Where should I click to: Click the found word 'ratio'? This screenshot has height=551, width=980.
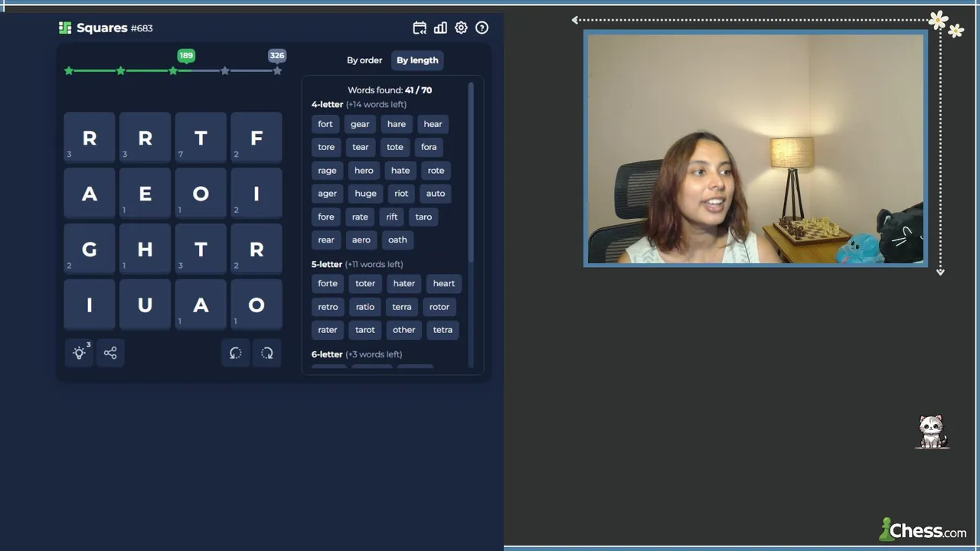click(365, 307)
